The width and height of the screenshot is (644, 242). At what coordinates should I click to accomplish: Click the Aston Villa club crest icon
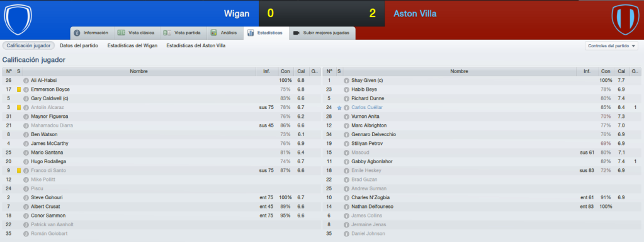[625, 20]
